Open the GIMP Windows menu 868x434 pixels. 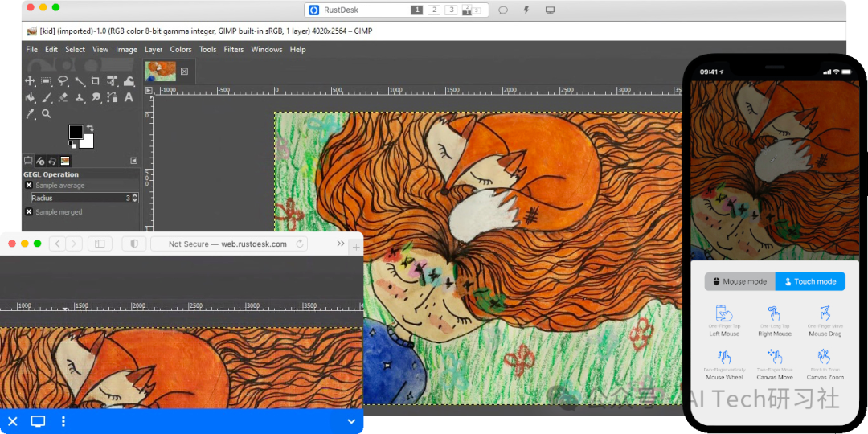(267, 49)
